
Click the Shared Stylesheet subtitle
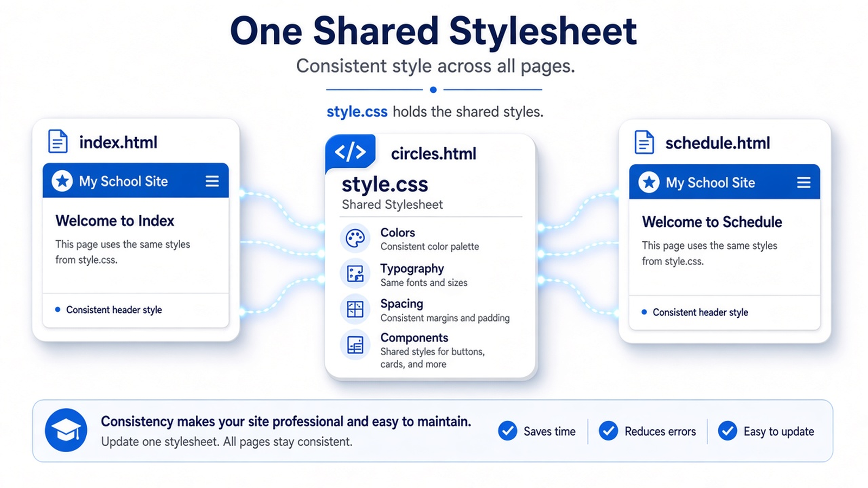[392, 204]
